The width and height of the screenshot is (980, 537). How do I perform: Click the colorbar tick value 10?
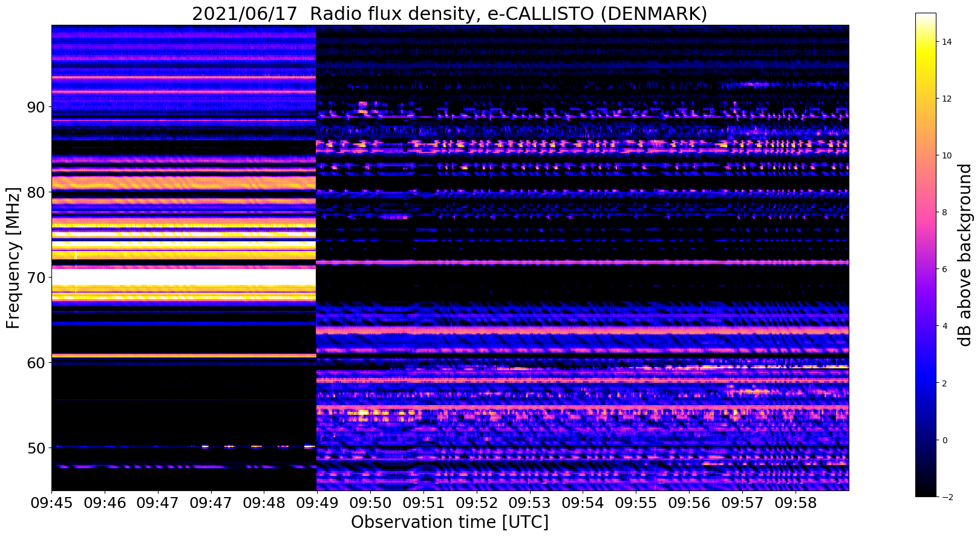(946, 155)
